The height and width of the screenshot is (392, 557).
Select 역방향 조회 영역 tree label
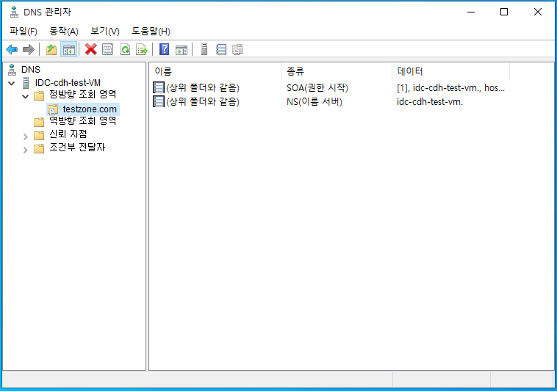83,121
